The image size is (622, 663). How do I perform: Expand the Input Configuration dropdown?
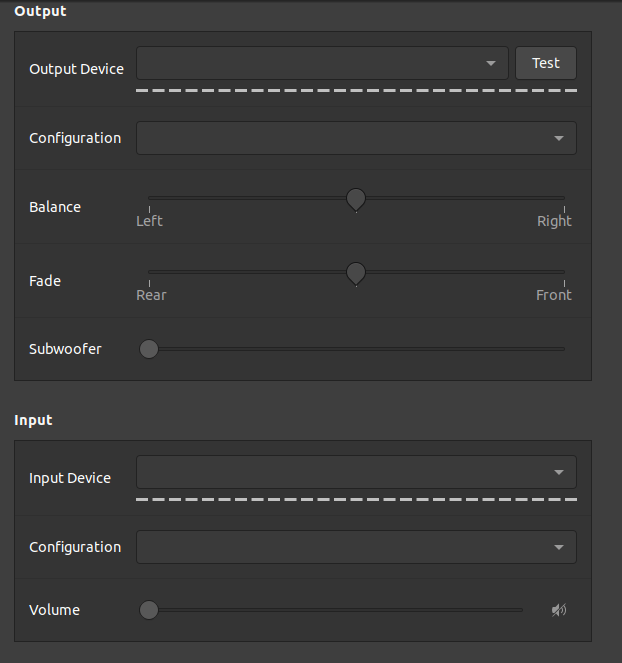pyautogui.click(x=356, y=547)
